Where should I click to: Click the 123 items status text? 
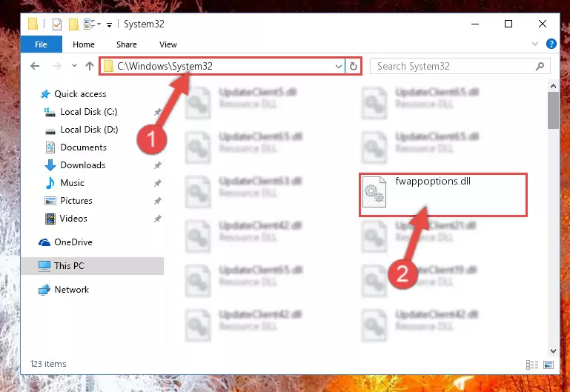pos(48,364)
